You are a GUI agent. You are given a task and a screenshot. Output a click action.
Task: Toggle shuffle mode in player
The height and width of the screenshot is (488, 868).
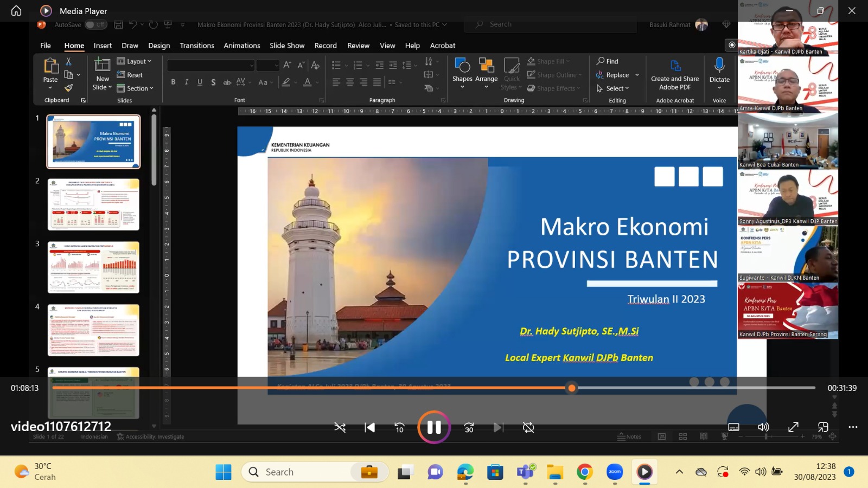click(x=340, y=427)
